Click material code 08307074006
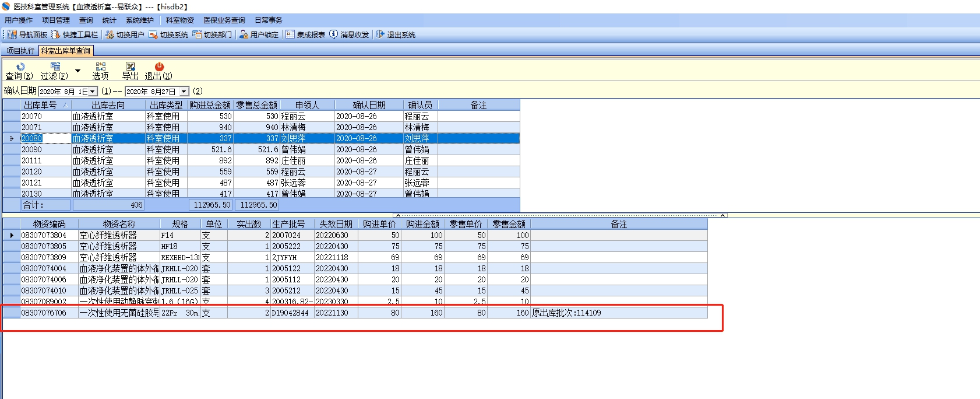Image resolution: width=980 pixels, height=399 pixels. point(44,279)
